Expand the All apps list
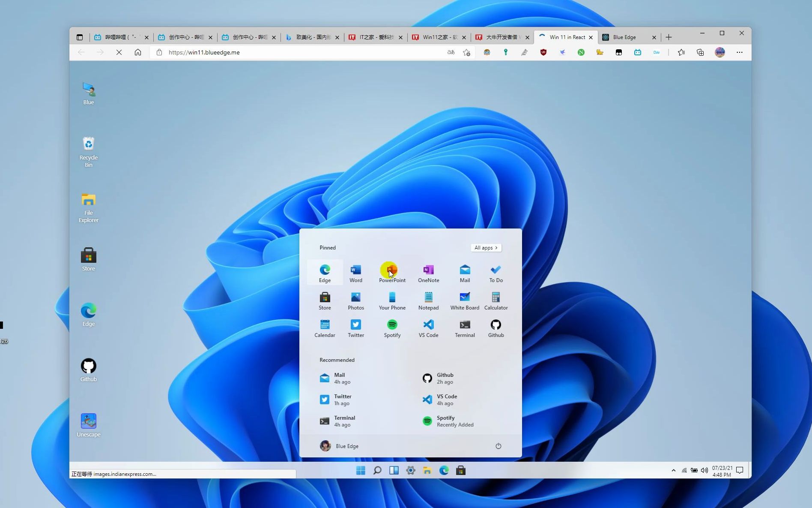Viewport: 812px width, 508px height. coord(486,248)
